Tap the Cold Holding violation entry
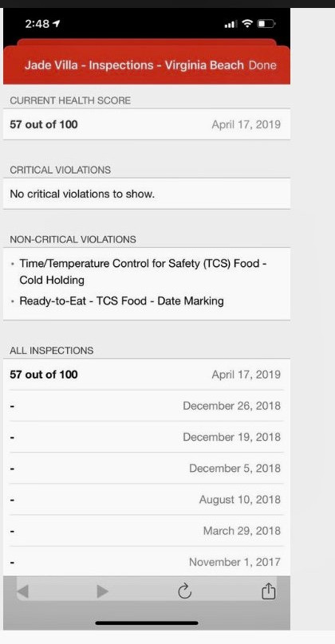The width and height of the screenshot is (335, 644). [143, 272]
